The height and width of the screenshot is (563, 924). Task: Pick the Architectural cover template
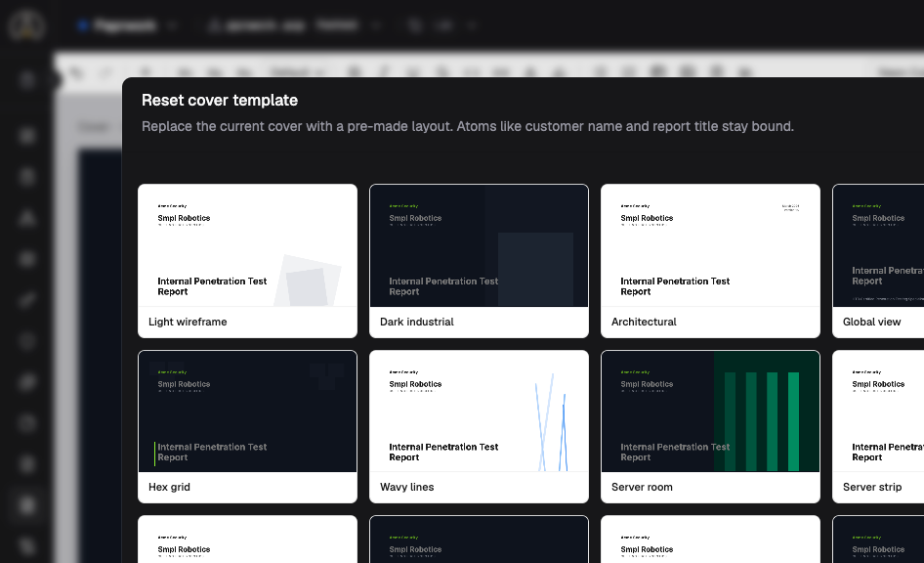point(711,261)
